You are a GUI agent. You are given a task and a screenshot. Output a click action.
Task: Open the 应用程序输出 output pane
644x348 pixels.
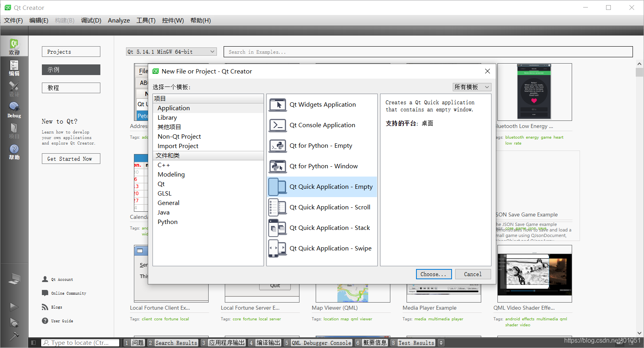pos(223,343)
